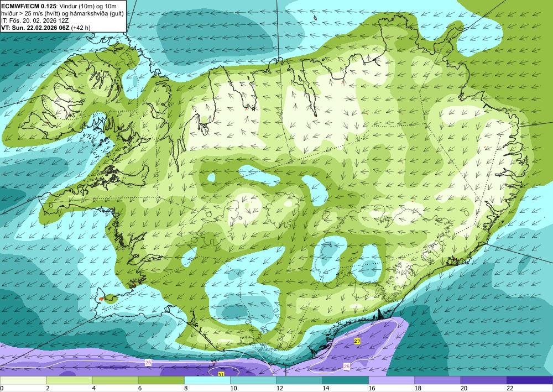The width and height of the screenshot is (553, 392).
Task: Click the green 4–6 m/s legend swatch
Action: tap(115, 380)
